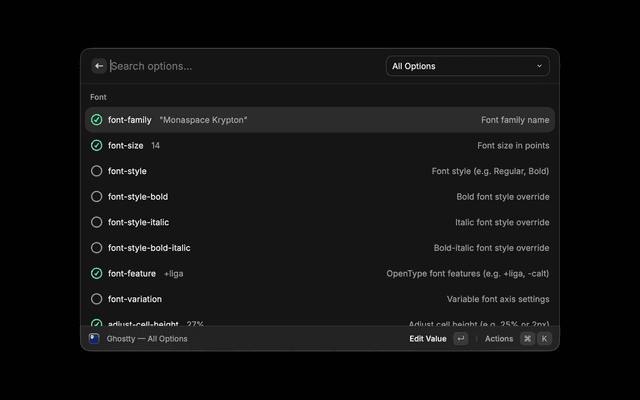
Task: Click the Edit Value button
Action: (428, 339)
